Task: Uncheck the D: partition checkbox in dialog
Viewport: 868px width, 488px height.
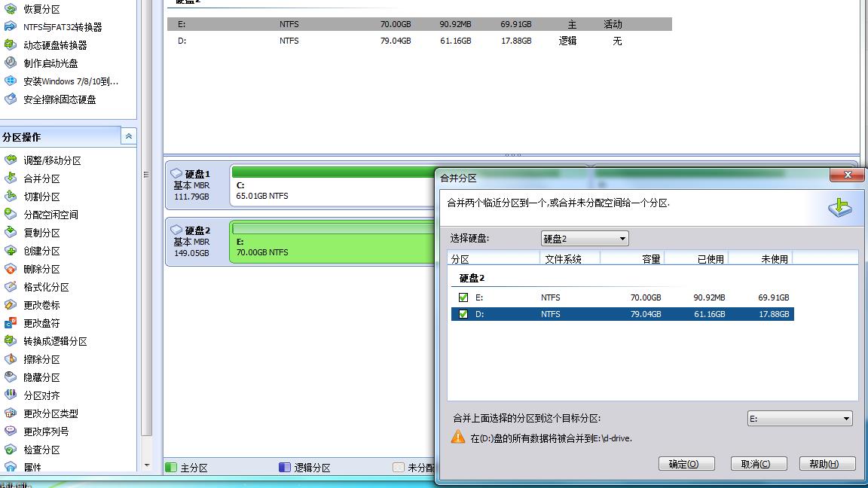Action: click(463, 314)
